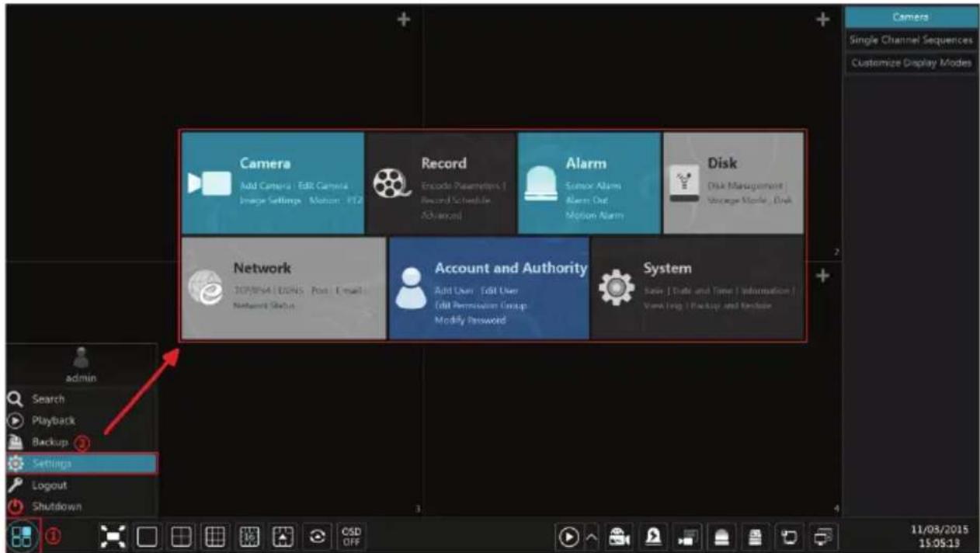Click Edit Camera link

[321, 186]
